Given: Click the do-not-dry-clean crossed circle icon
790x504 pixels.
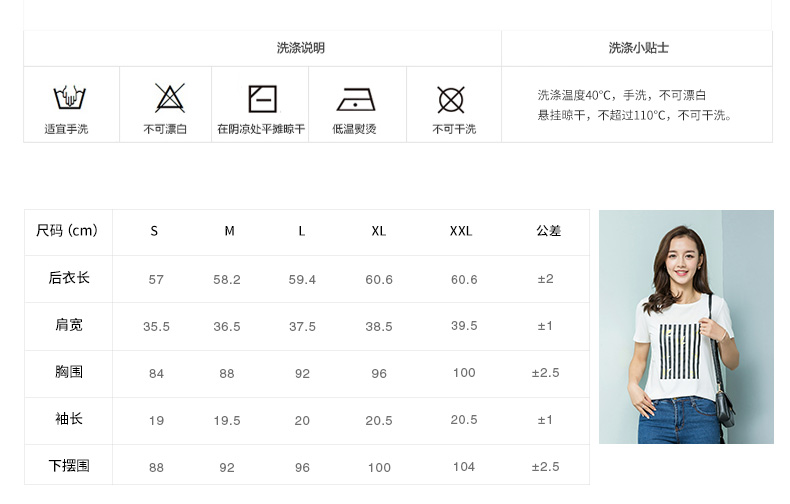Looking at the screenshot, I should pyautogui.click(x=451, y=100).
